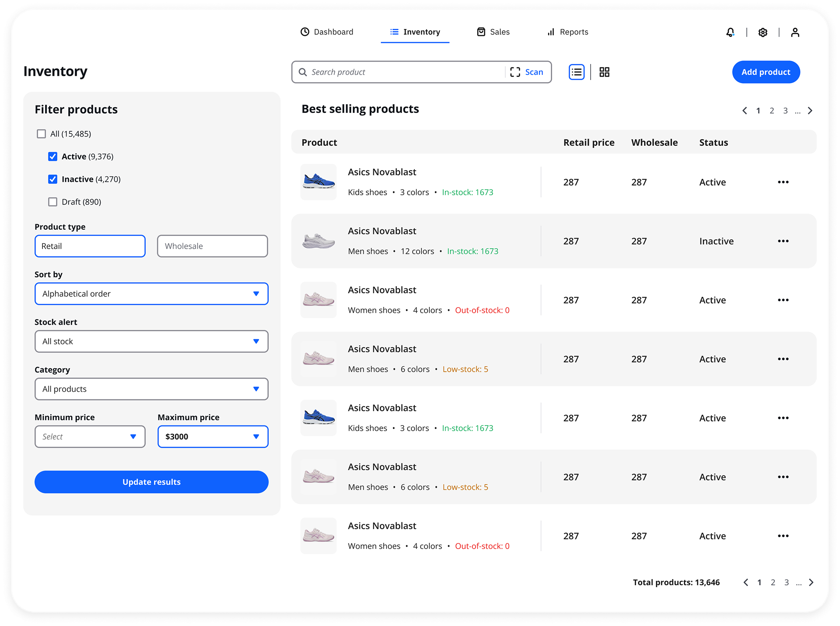Viewport: 840px width, 626px height.
Task: Open more options for first Women shoes Out-of-stock row
Action: click(783, 300)
